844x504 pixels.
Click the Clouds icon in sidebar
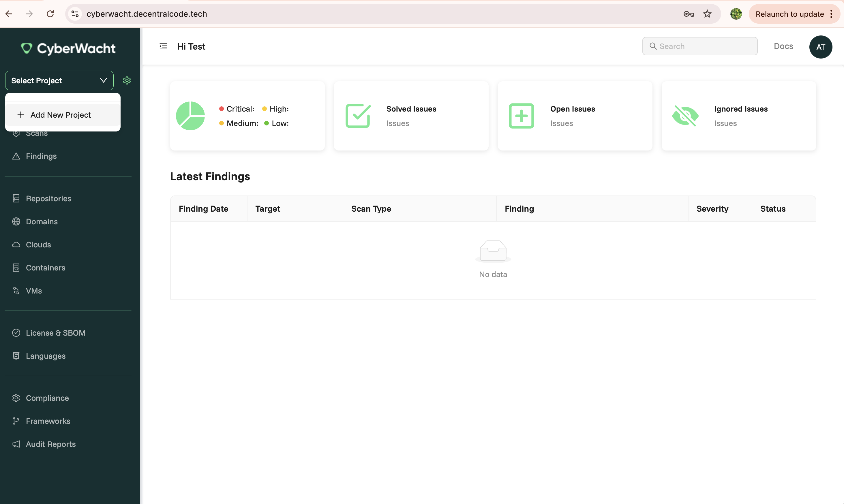[16, 245]
